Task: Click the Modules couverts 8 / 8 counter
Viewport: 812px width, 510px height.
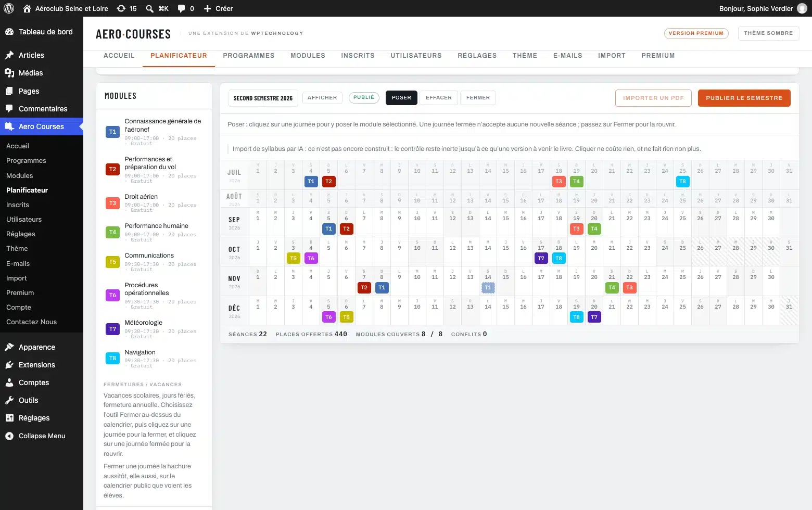Action: pyautogui.click(x=399, y=334)
